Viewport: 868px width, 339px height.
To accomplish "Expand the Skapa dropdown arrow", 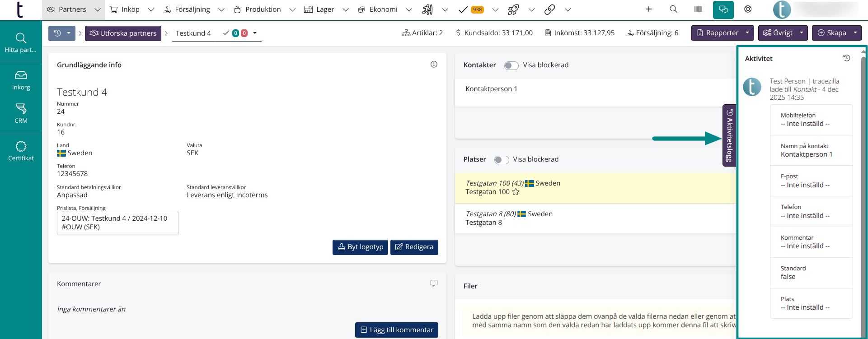I will (x=855, y=33).
